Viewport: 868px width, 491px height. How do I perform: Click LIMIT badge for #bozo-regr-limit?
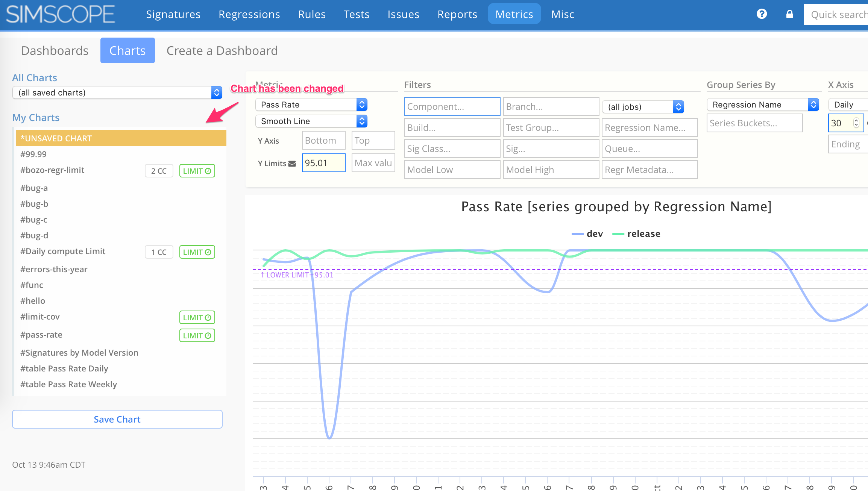[x=197, y=171]
